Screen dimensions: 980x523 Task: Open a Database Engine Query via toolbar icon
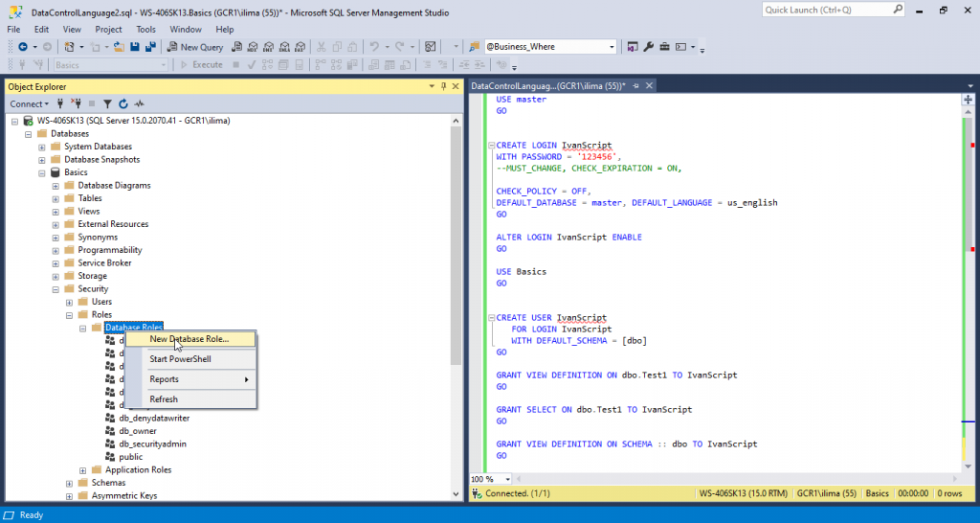click(x=237, y=47)
